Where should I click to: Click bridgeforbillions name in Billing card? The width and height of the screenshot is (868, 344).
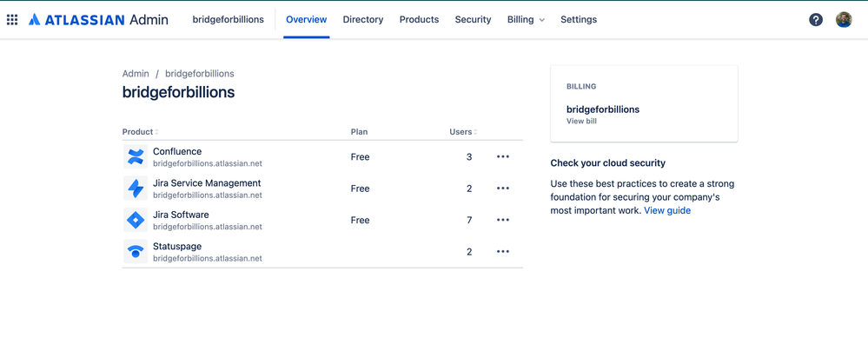click(x=603, y=109)
